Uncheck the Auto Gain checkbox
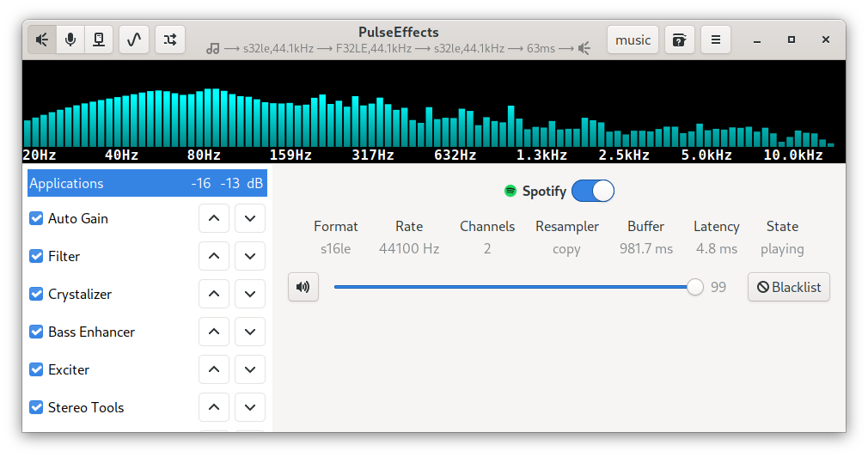Screen dimensions: 868x457 click(36, 218)
